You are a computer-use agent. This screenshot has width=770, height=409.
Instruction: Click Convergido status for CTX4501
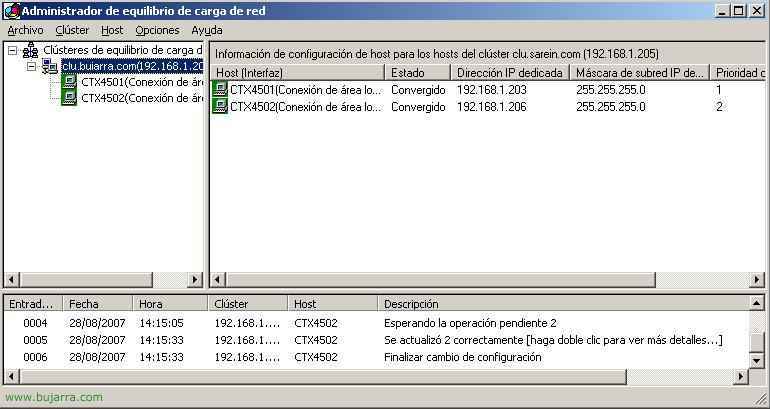tap(418, 90)
